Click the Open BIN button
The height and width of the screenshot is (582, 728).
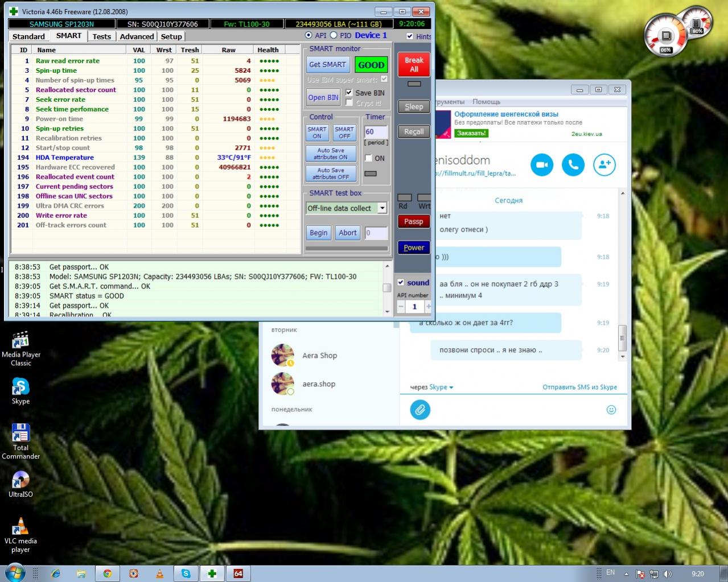point(323,97)
